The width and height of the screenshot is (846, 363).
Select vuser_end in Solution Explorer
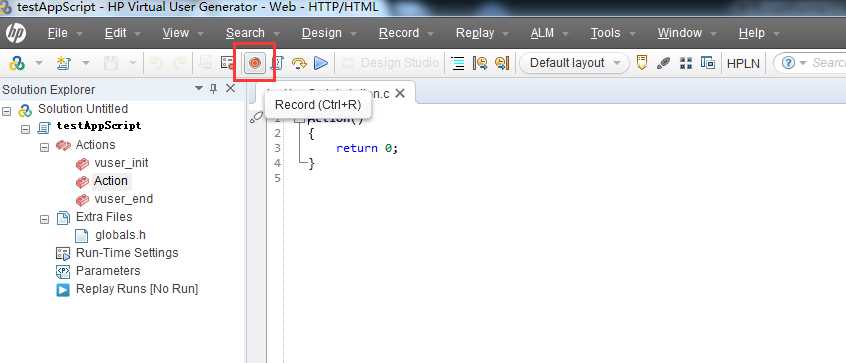pyautogui.click(x=124, y=199)
